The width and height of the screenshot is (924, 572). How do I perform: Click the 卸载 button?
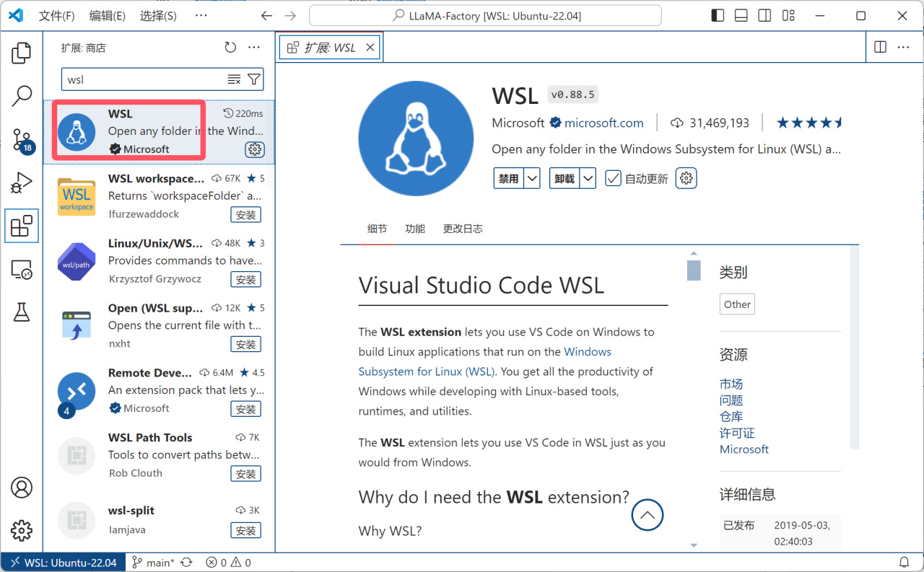point(565,178)
